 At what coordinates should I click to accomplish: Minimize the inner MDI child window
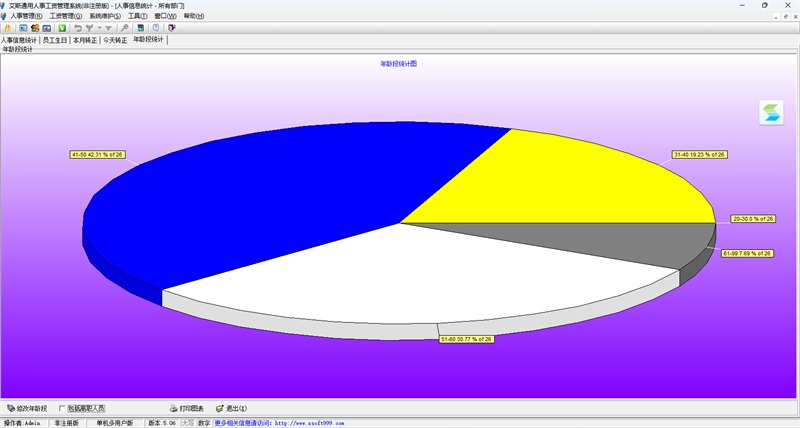coord(776,16)
